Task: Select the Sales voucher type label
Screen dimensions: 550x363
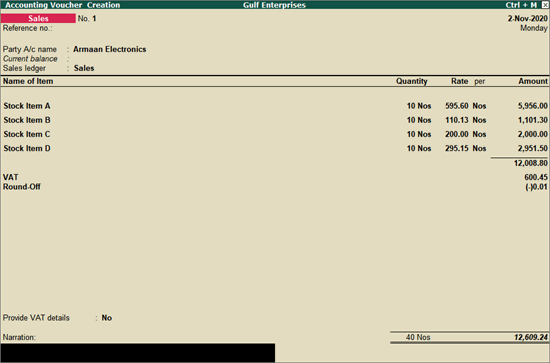Action: pyautogui.click(x=38, y=18)
